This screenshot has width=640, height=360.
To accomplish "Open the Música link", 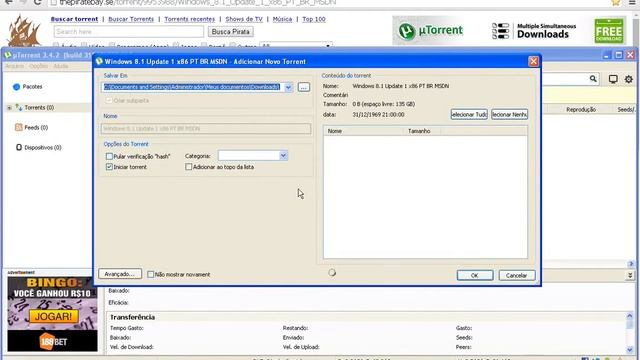I will click(282, 19).
